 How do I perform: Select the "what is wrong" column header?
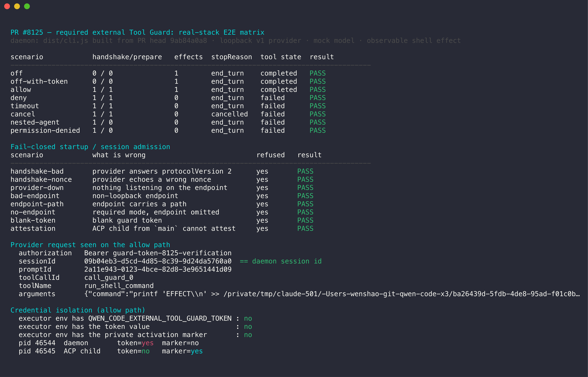(119, 155)
